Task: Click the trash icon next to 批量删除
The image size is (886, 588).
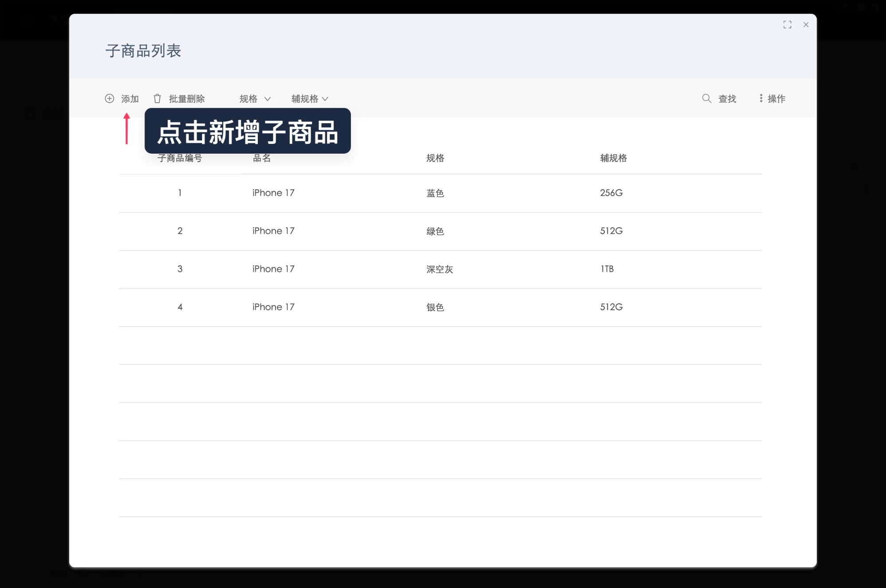Action: coord(157,98)
